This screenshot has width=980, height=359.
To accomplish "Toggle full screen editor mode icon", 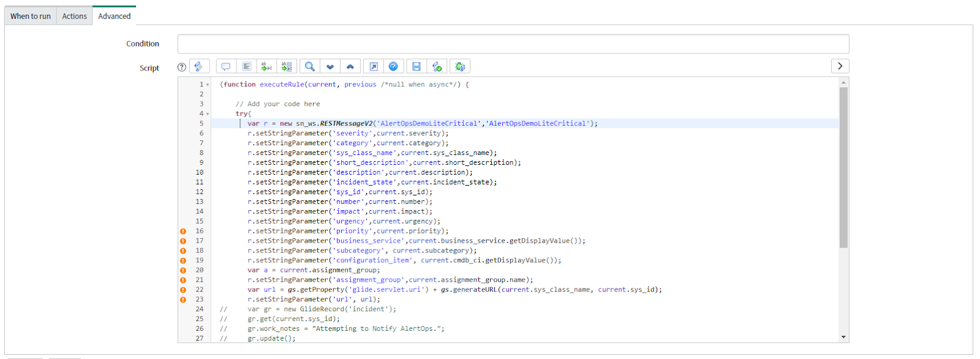I will pos(373,66).
